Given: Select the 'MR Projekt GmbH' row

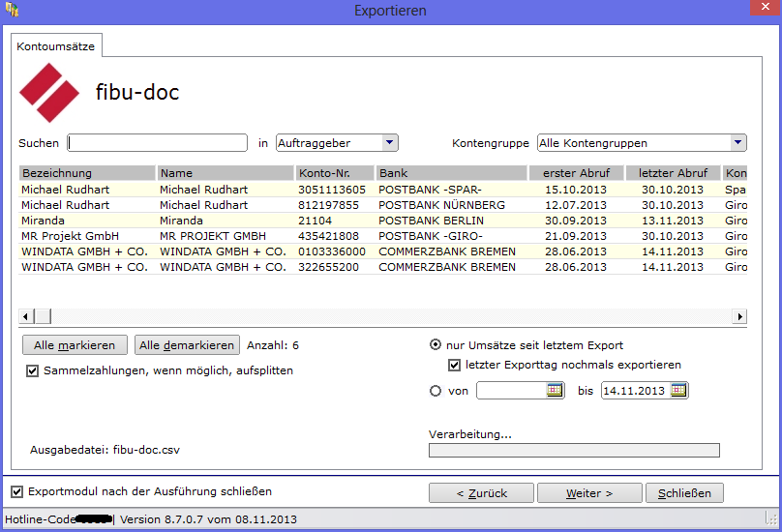Looking at the screenshot, I should 383,236.
